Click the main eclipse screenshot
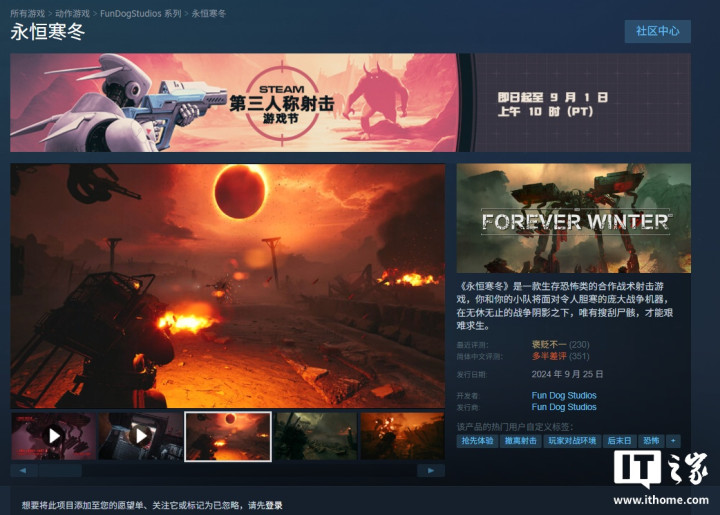Image resolution: width=720 pixels, height=515 pixels. pyautogui.click(x=228, y=285)
